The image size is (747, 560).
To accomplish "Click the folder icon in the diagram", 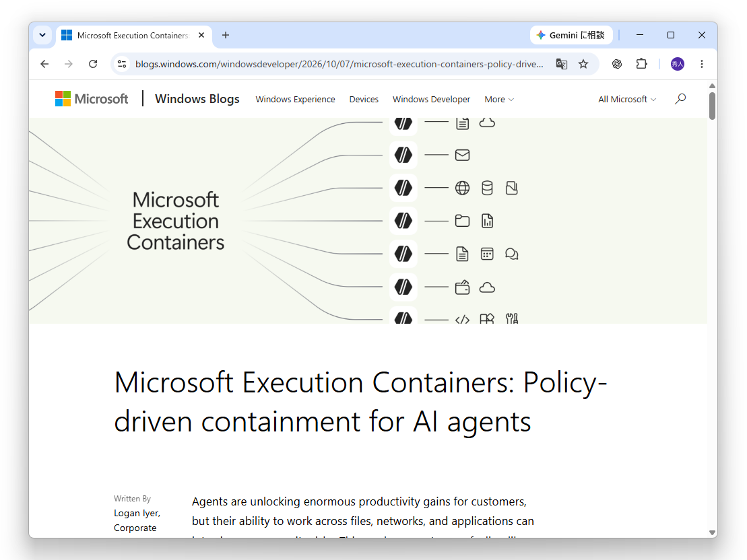I will click(462, 221).
